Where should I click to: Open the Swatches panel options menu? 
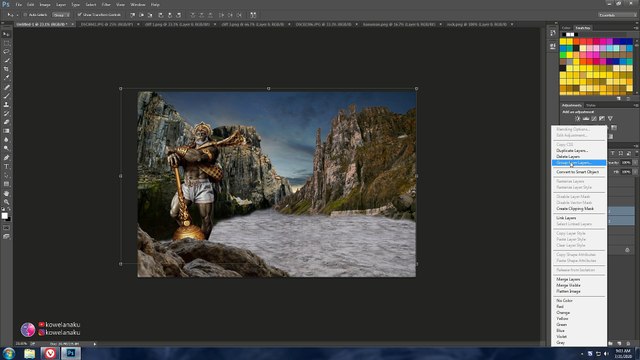636,28
